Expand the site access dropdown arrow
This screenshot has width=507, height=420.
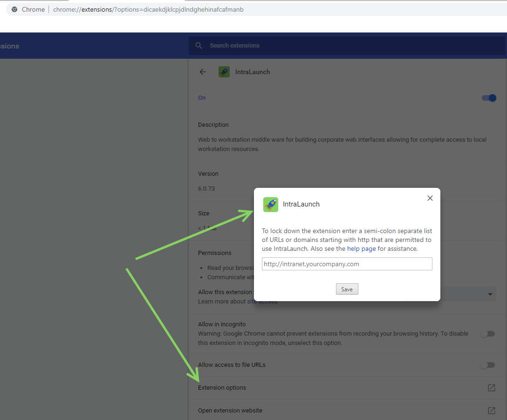click(x=490, y=294)
